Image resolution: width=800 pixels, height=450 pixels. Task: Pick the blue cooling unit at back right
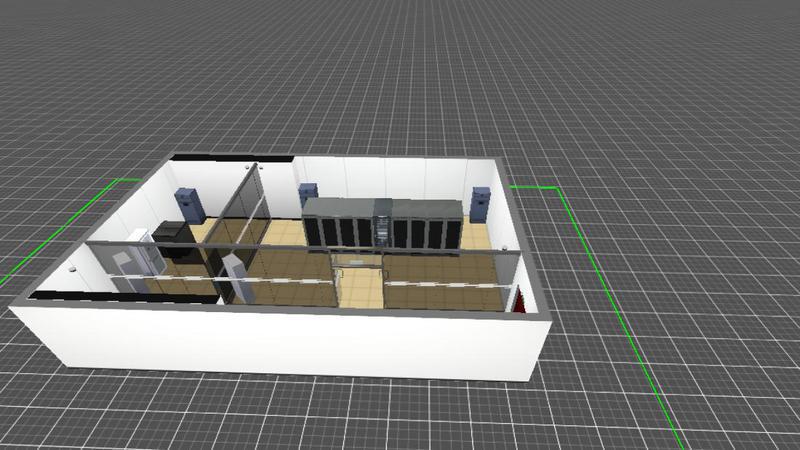coord(481,203)
